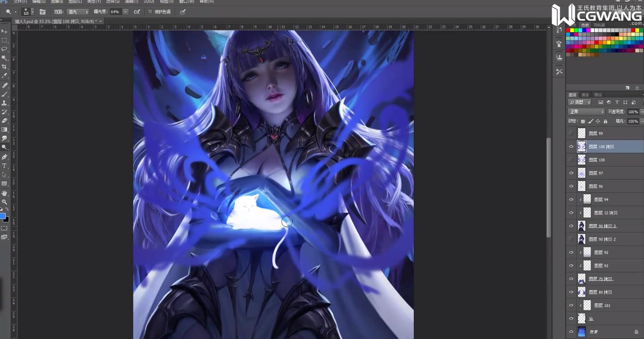Select the Eraser tool

(4, 121)
